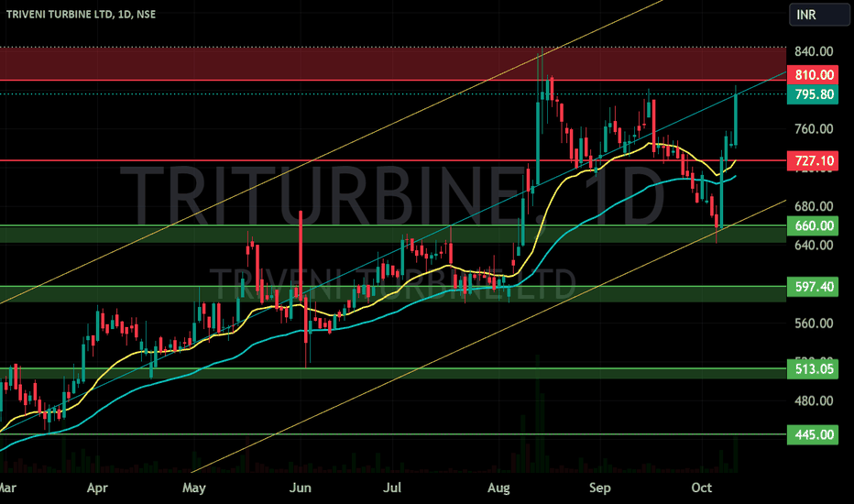Click the Jul label on time axis
Screen dimensions: 854x504
pyautogui.click(x=392, y=488)
